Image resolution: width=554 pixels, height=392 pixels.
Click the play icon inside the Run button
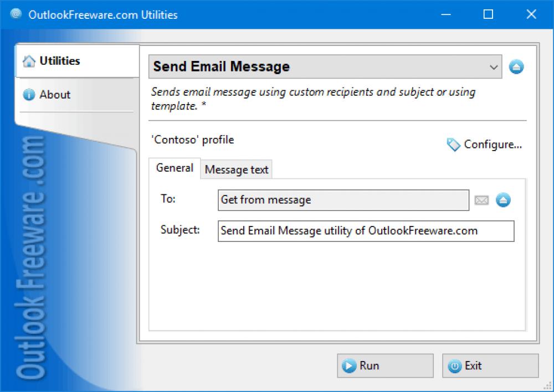coord(349,365)
